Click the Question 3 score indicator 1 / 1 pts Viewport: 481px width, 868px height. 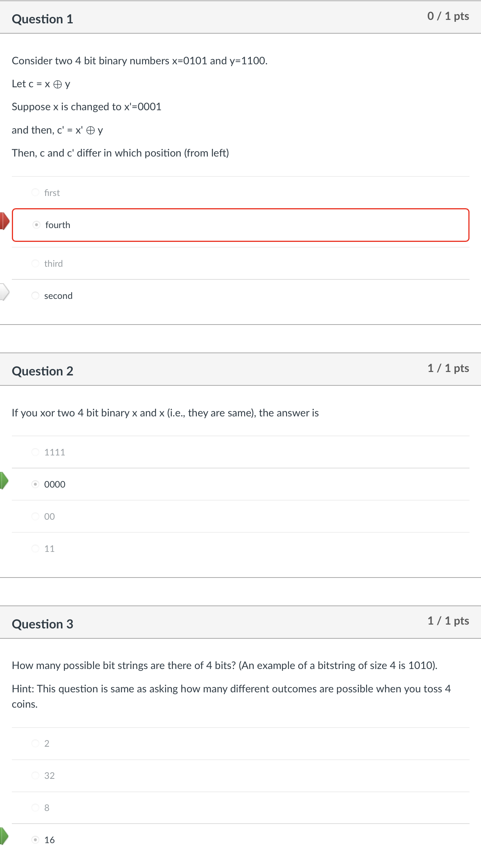[x=448, y=621]
